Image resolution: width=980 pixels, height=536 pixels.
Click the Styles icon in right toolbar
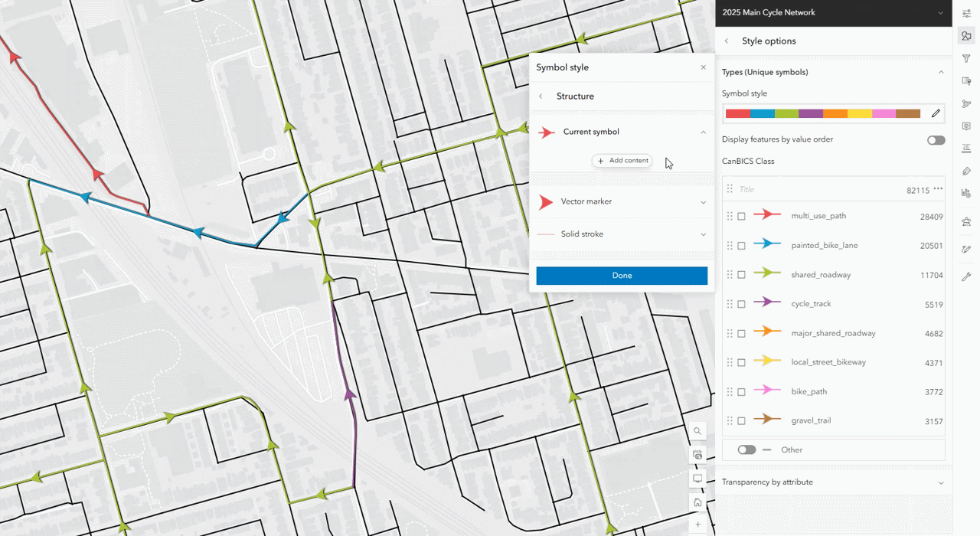click(x=966, y=36)
